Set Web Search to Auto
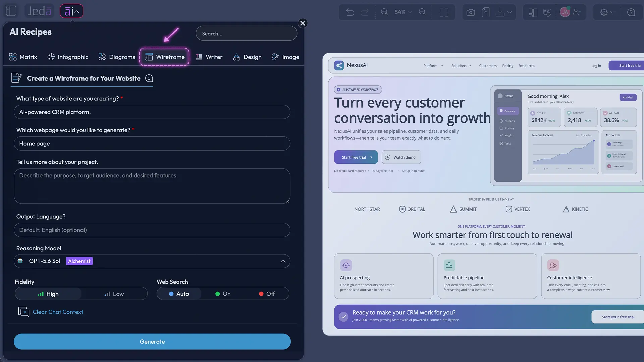The height and width of the screenshot is (362, 644). pyautogui.click(x=179, y=294)
